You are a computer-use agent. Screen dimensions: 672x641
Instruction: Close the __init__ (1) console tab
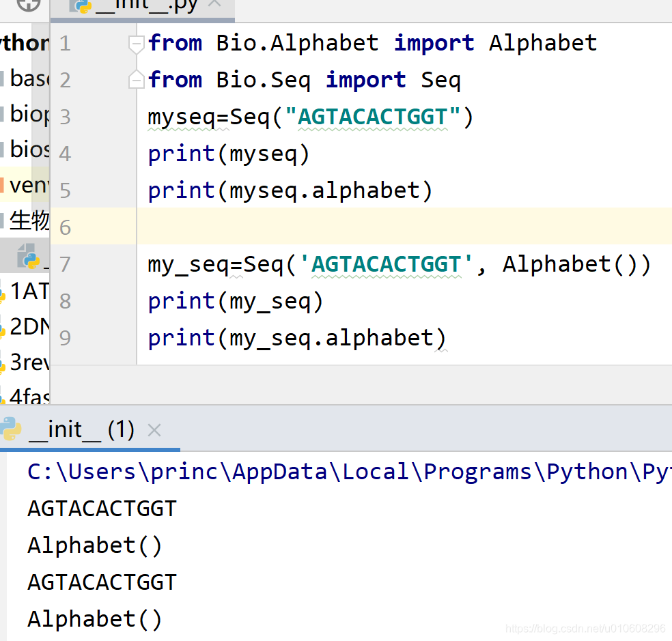tap(154, 429)
